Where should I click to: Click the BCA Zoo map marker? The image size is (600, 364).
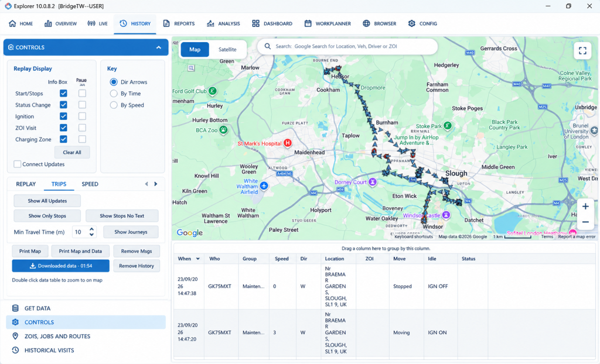coord(223,130)
